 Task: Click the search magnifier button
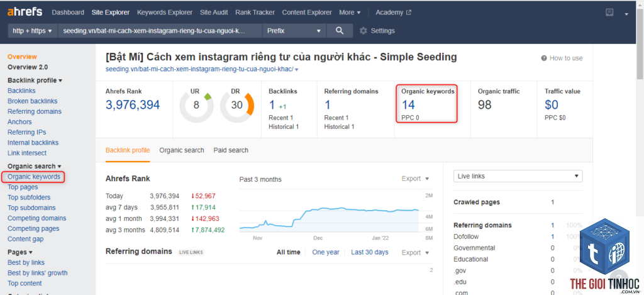(x=339, y=31)
